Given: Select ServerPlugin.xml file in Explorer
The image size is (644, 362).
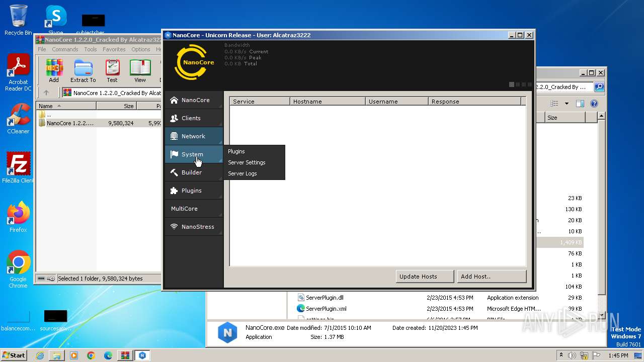Looking at the screenshot, I should pyautogui.click(x=321, y=309).
